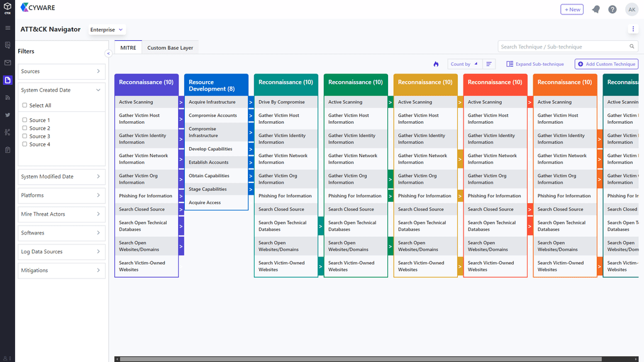This screenshot has height=362, width=644.
Task: Expand the Sources filter
Action: coord(62,72)
